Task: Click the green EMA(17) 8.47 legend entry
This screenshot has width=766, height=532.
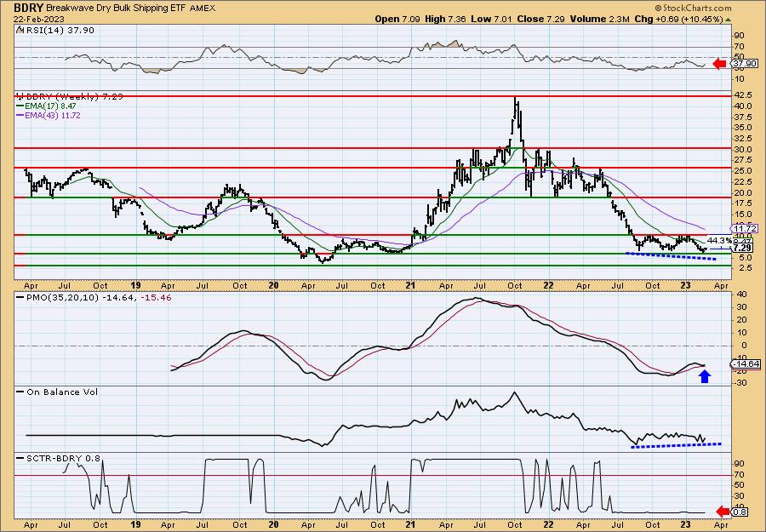Action: (x=47, y=106)
